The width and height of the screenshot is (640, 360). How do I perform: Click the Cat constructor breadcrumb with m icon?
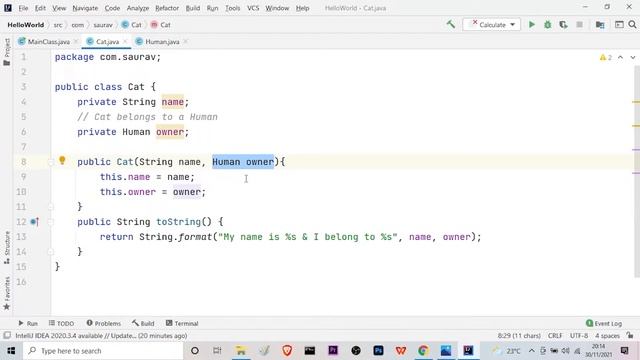click(160, 25)
